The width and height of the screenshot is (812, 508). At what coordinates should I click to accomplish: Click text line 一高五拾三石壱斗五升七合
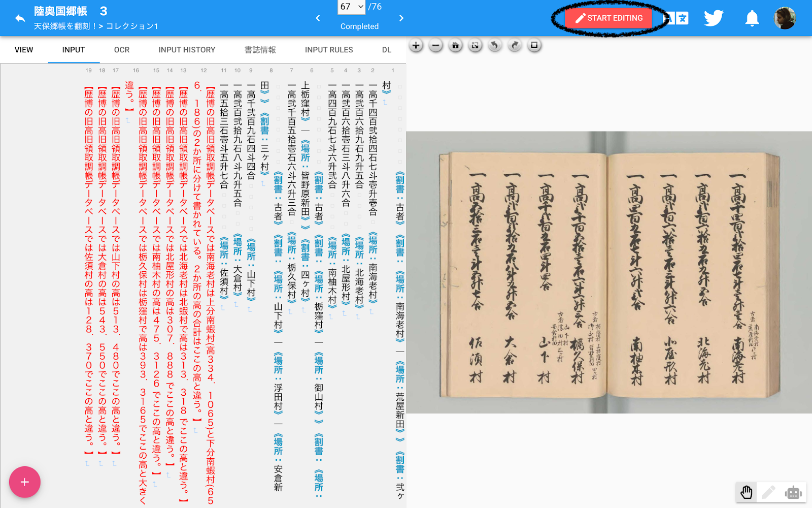(224, 136)
